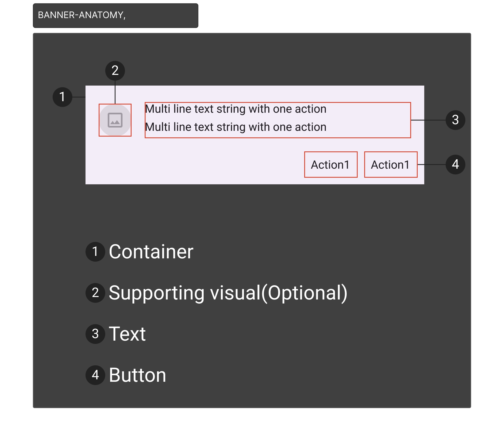The height and width of the screenshot is (441, 504).
Task: Click the Text legend label
Action: [x=127, y=334]
